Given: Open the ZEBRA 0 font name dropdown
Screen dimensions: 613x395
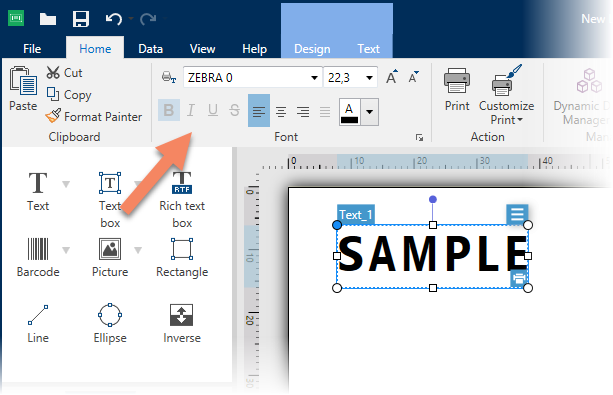Looking at the screenshot, I should 314,77.
